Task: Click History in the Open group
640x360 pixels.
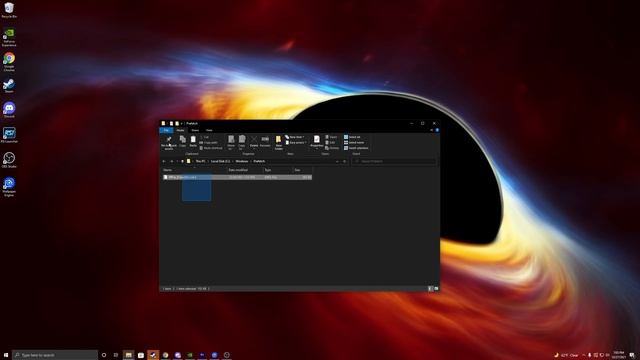Action: pos(332,148)
